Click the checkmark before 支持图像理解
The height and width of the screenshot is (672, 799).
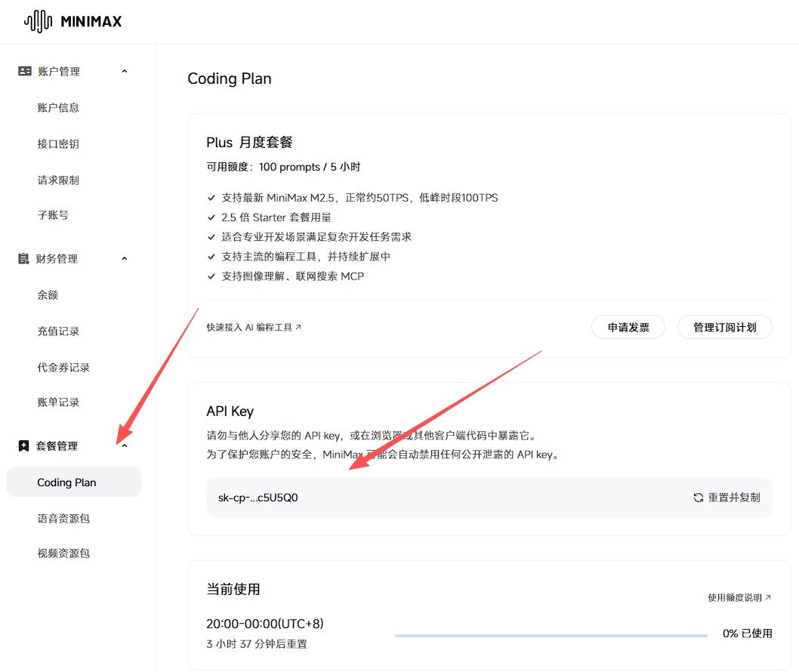211,276
